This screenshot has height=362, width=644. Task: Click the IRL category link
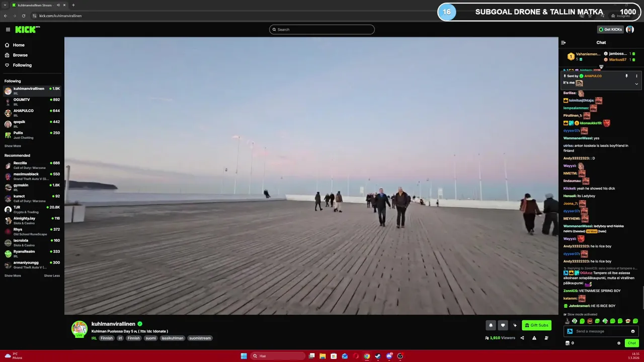94,338
